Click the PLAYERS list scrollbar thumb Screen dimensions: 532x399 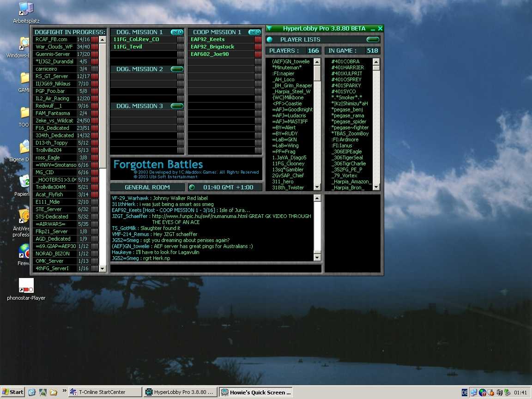[x=317, y=73]
